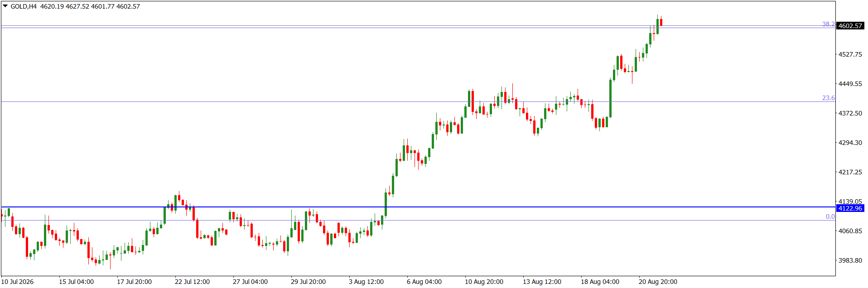Click the 4139.05 price axis label

[850, 201]
